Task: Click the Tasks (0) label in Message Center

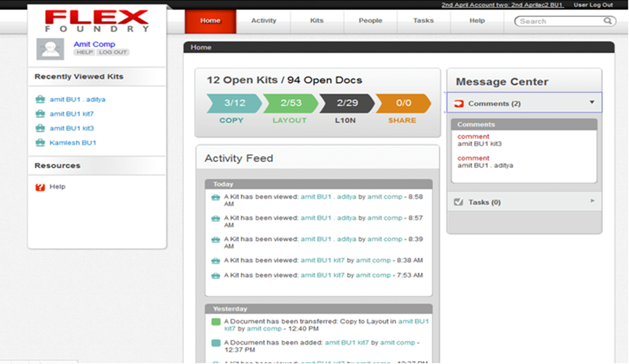Action: (484, 202)
